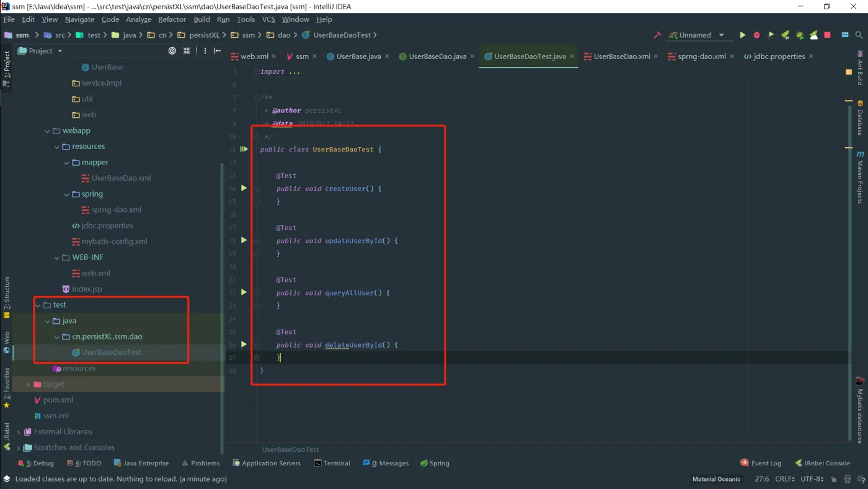Open the Spring tool window
This screenshot has height=489, width=868.
point(435,463)
